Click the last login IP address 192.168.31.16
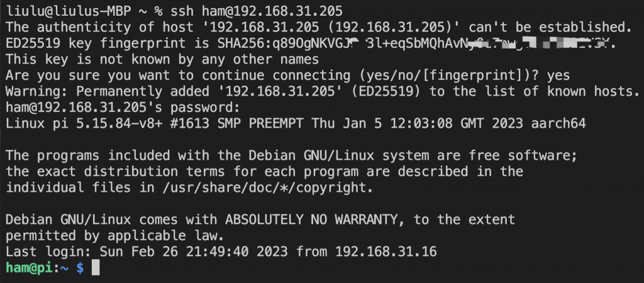The height and width of the screenshot is (283, 644). [x=386, y=252]
